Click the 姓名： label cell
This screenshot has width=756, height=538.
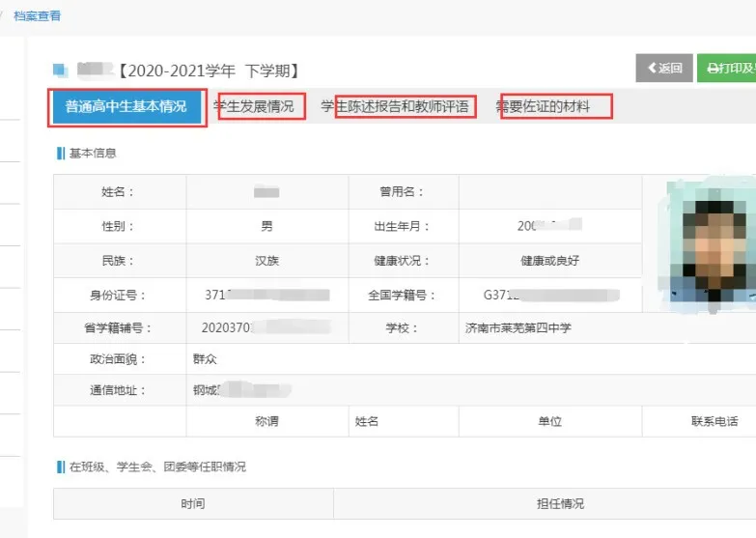click(120, 192)
